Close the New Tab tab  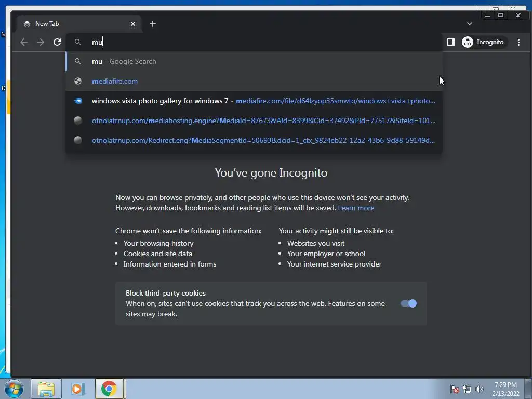(133, 24)
